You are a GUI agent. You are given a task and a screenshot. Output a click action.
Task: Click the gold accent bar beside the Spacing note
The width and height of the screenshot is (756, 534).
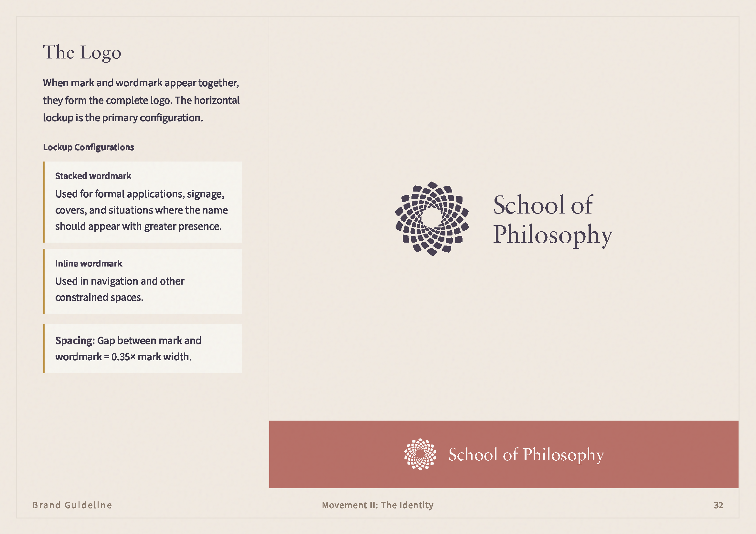[x=44, y=349]
